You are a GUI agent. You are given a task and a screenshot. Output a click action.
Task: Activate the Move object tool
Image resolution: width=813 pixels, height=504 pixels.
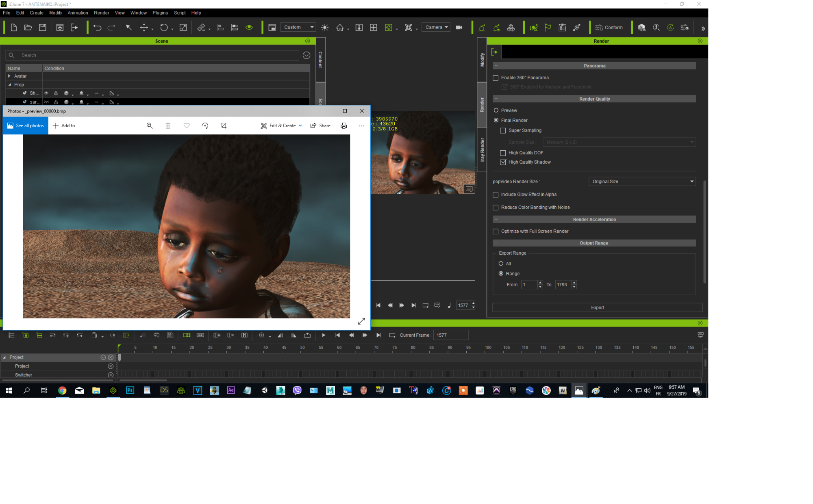(144, 28)
